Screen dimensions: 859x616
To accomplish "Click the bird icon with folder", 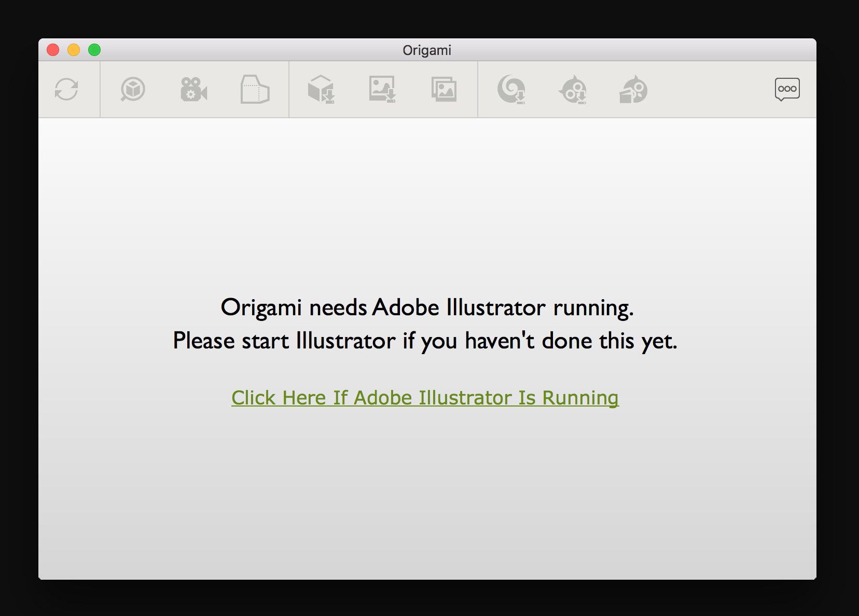I will 633,89.
